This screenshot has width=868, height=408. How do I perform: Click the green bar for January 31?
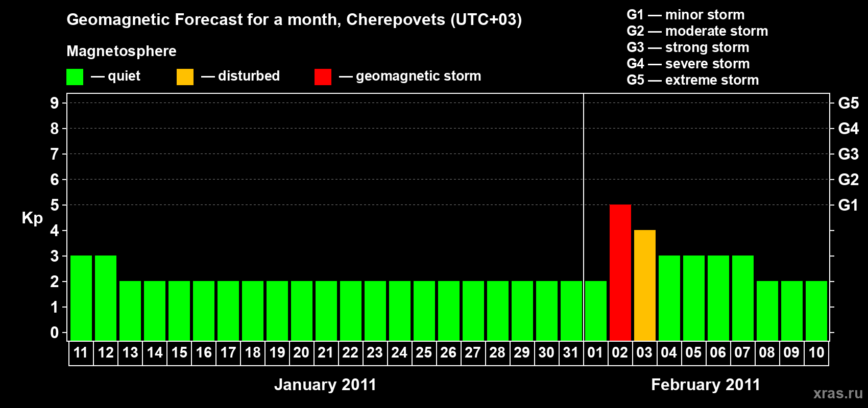[x=571, y=311]
